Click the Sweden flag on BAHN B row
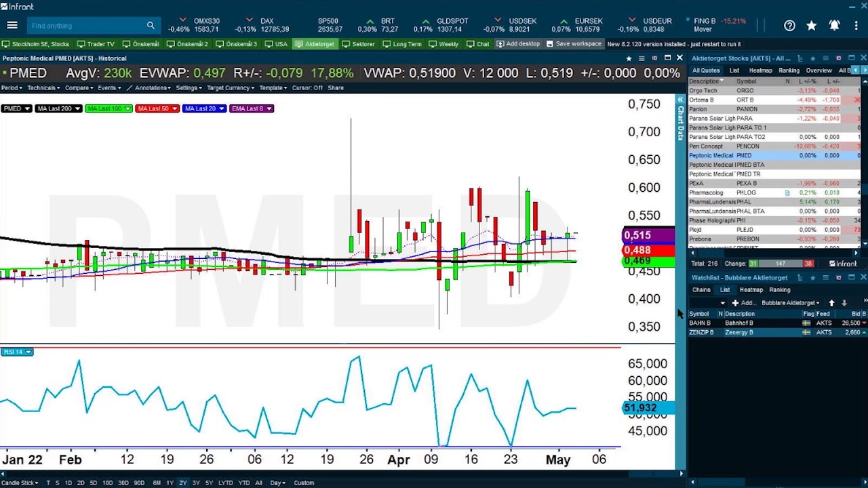Image resolution: width=868 pixels, height=488 pixels. click(x=806, y=323)
